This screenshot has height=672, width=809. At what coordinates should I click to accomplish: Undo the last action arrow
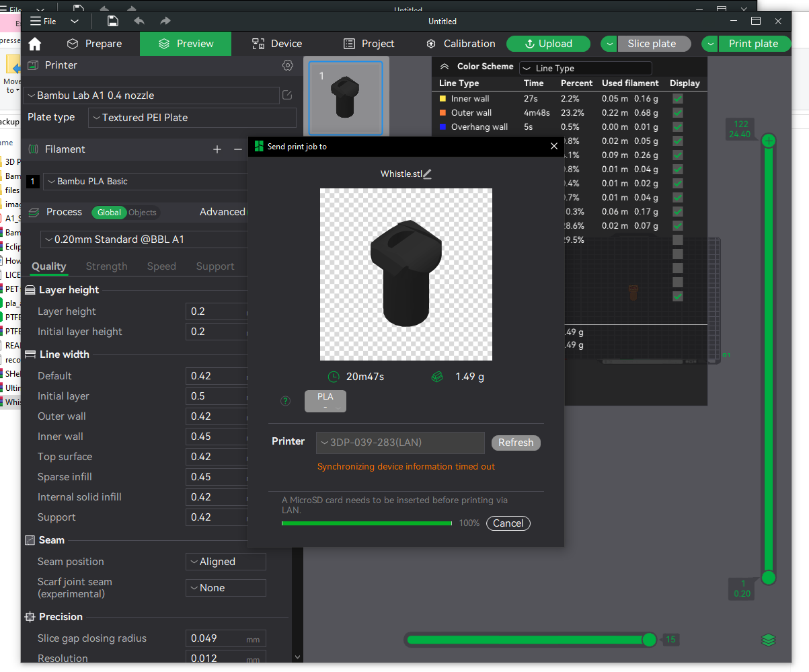[x=139, y=21]
